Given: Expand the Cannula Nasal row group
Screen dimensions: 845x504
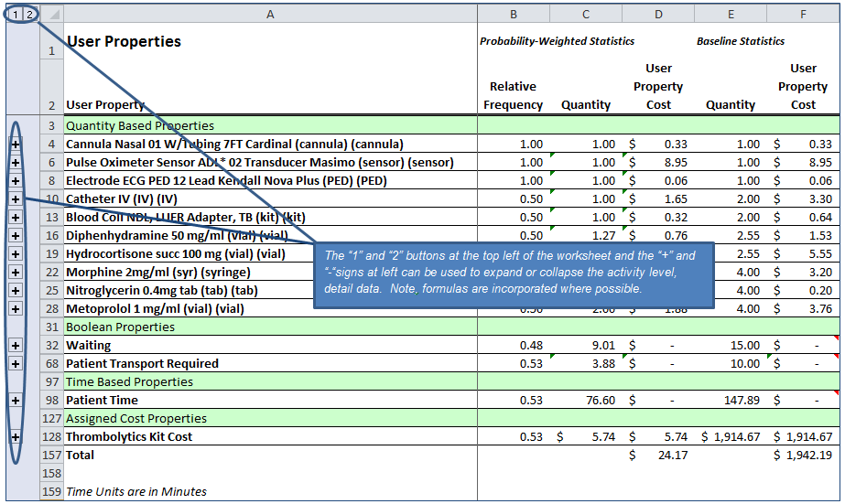Looking at the screenshot, I should coord(16,145).
